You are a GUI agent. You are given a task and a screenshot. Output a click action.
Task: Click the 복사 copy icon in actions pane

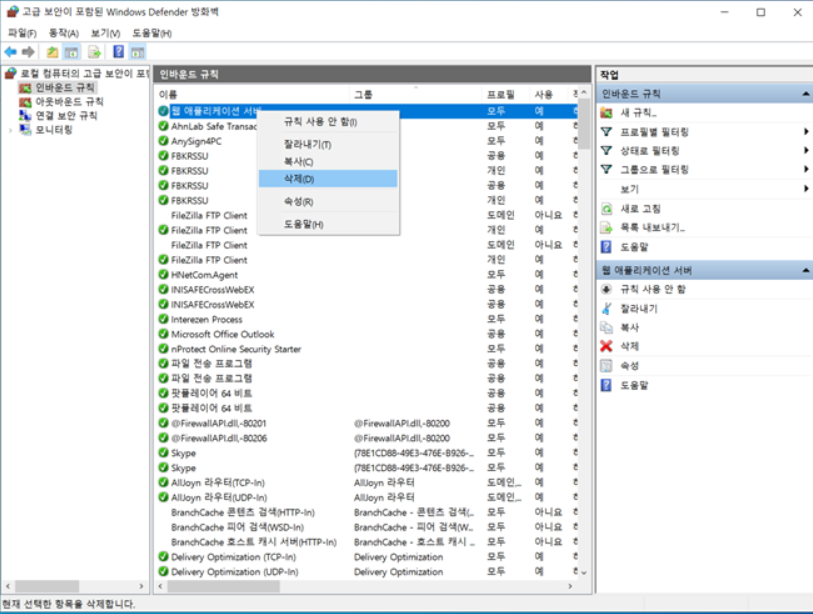[x=606, y=327]
